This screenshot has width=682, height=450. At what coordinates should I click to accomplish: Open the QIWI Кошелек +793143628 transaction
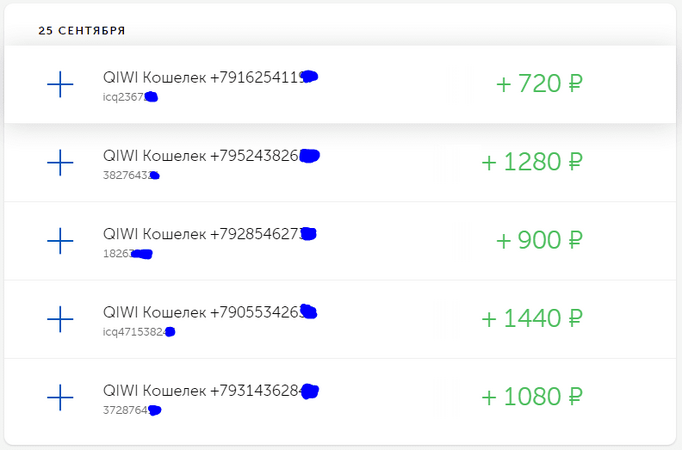340,397
